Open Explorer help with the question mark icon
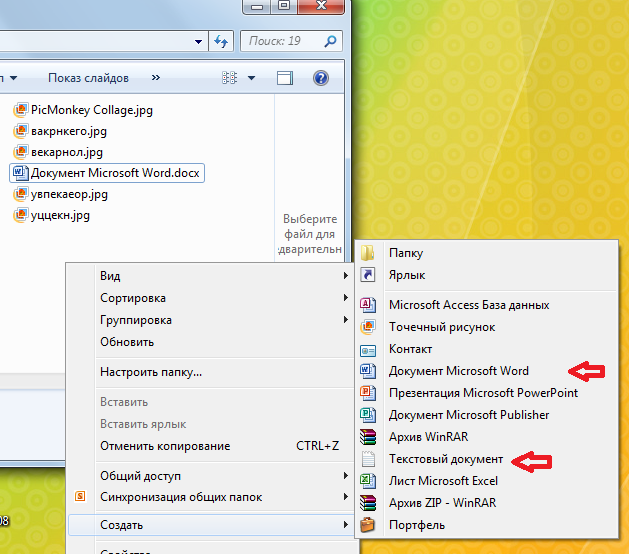Screen dimensions: 629x554 321,78
